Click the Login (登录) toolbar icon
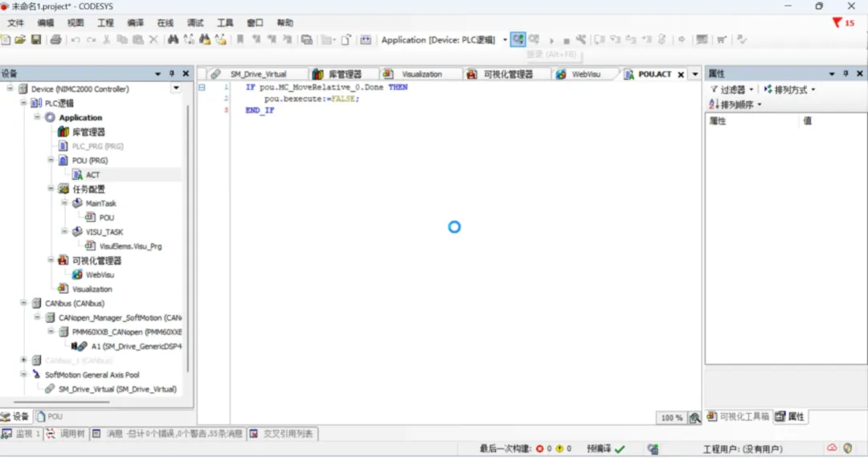Viewport: 868px width, 458px height. pos(518,39)
